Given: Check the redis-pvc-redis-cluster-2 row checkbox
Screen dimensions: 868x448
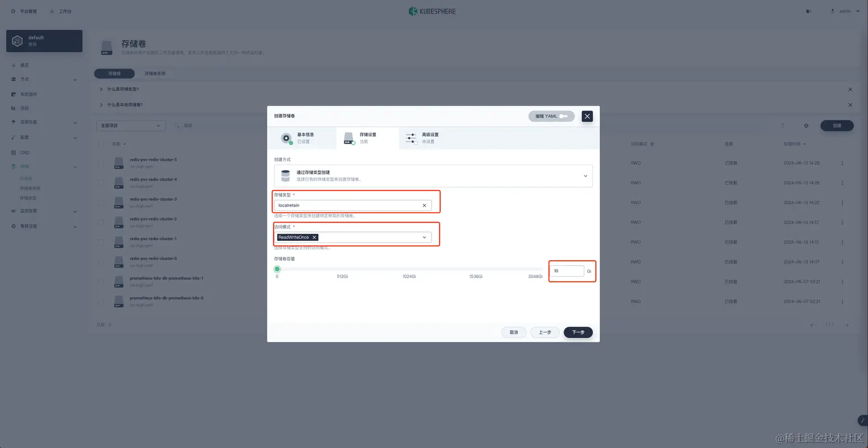Looking at the screenshot, I should coord(101,223).
